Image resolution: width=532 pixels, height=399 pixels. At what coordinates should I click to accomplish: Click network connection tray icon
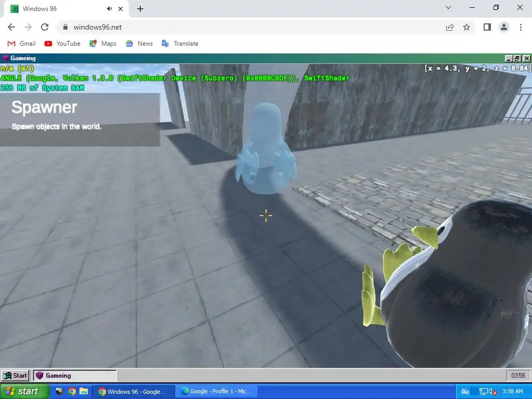484,392
